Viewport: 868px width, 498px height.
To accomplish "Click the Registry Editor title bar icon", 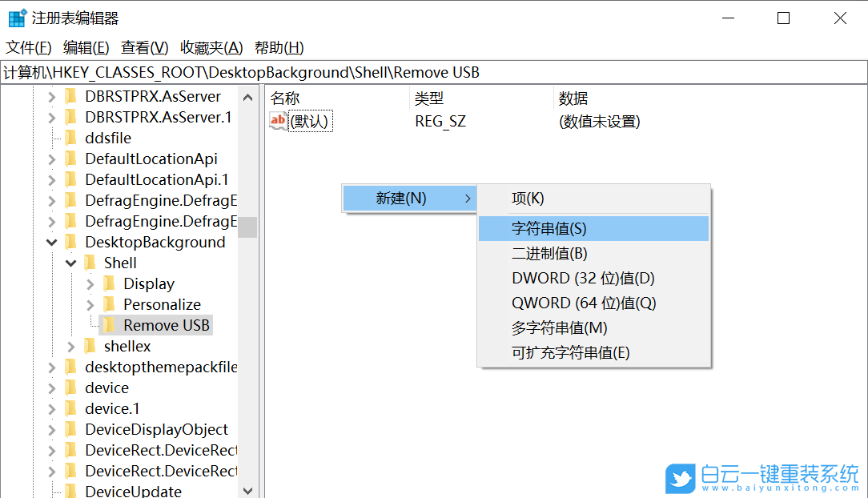I will (17, 17).
